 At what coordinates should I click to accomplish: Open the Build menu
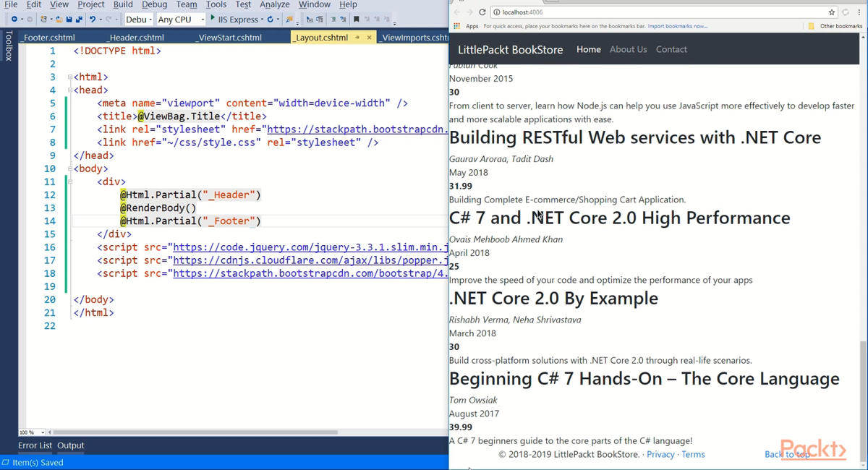123,4
